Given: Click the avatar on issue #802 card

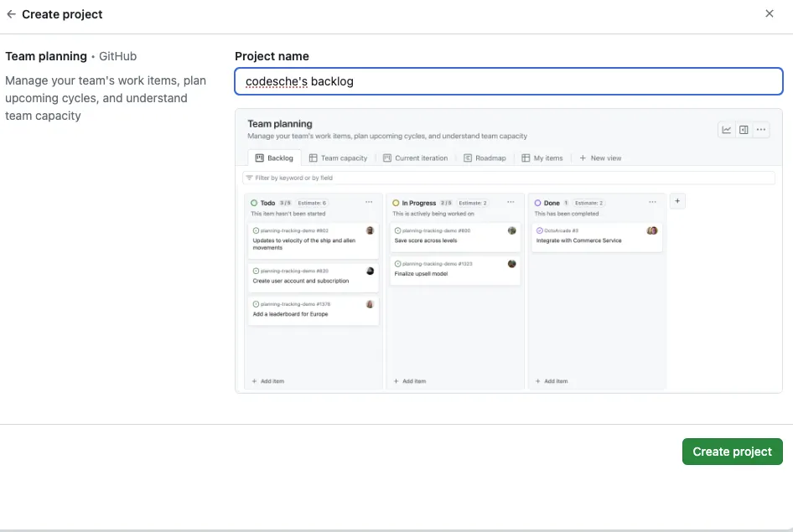Looking at the screenshot, I should pos(370,230).
